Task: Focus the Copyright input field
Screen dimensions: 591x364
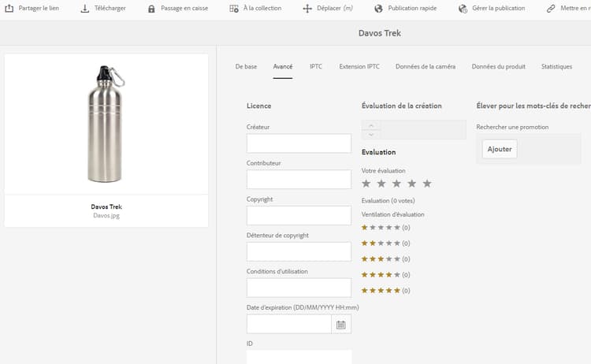Action: tap(299, 216)
